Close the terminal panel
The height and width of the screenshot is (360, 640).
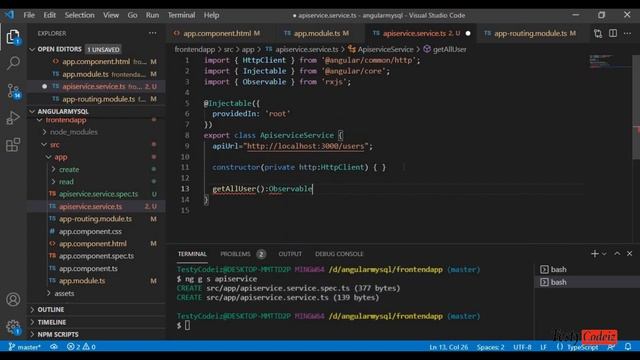click(629, 253)
